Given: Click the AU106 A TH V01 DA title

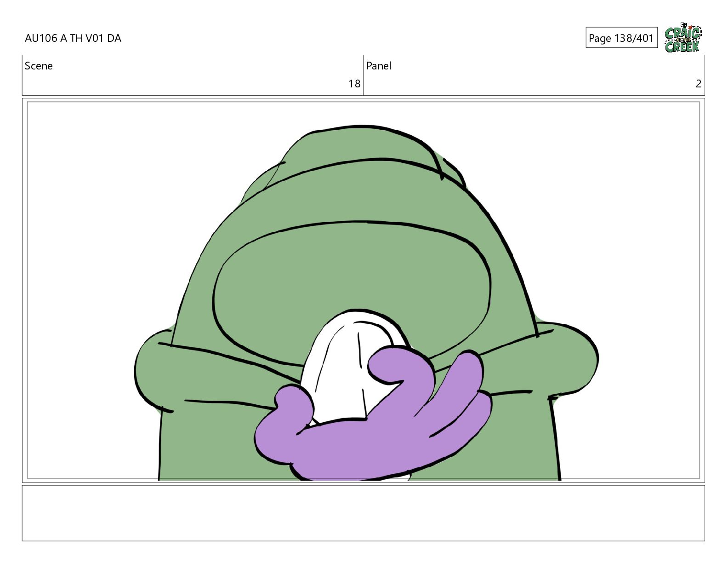Looking at the screenshot, I should click(x=73, y=38).
